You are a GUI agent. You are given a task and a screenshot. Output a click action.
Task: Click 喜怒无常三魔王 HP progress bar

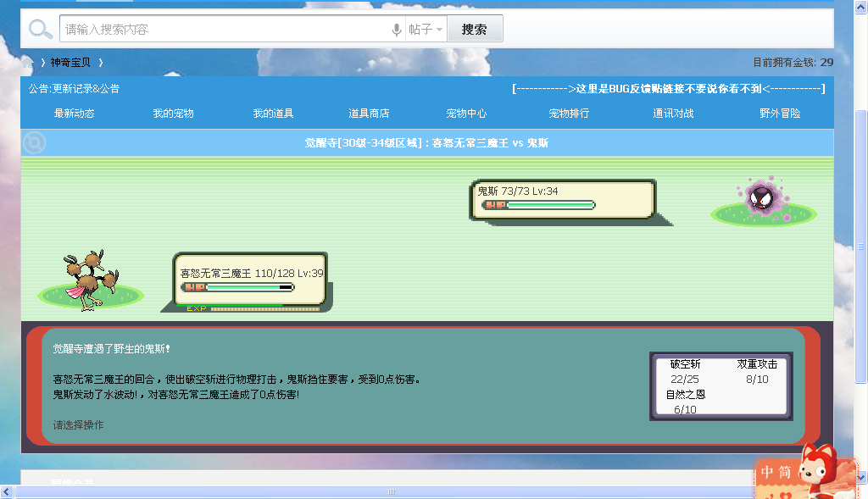coord(238,287)
